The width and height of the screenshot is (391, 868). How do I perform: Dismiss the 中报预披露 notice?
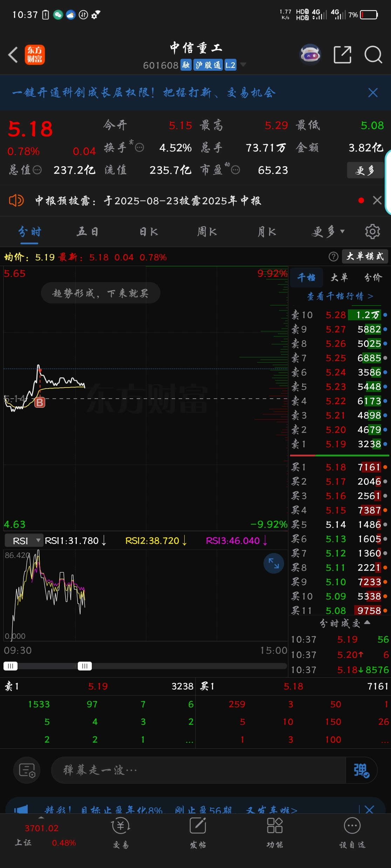coord(377,200)
